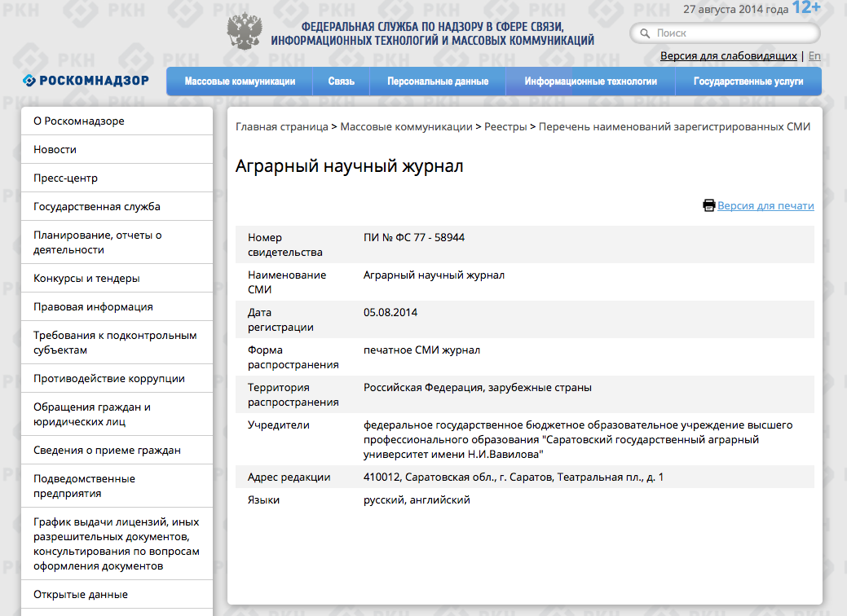This screenshot has height=616, width=847.
Task: Open Требования к подконтрольным субъектам
Action: click(117, 343)
